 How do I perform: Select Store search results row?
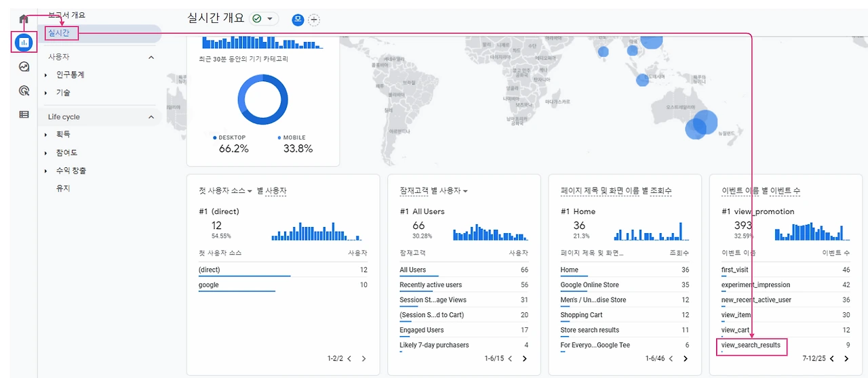(x=625, y=330)
